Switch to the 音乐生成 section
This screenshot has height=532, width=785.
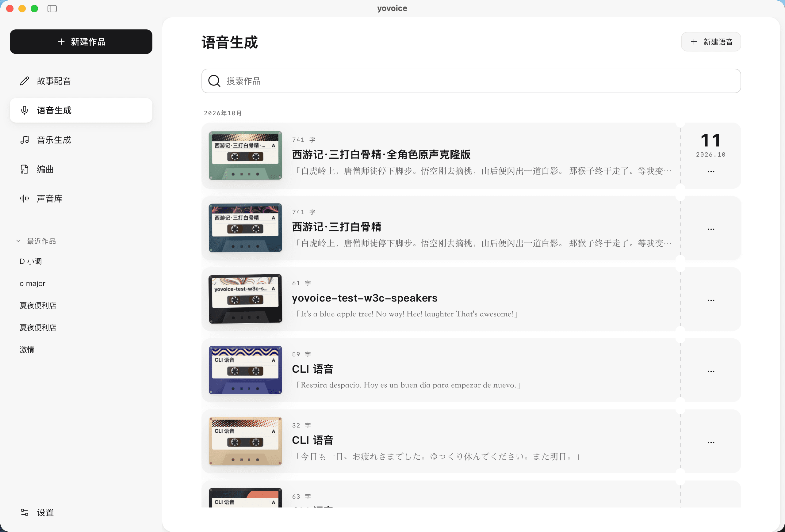click(x=81, y=140)
